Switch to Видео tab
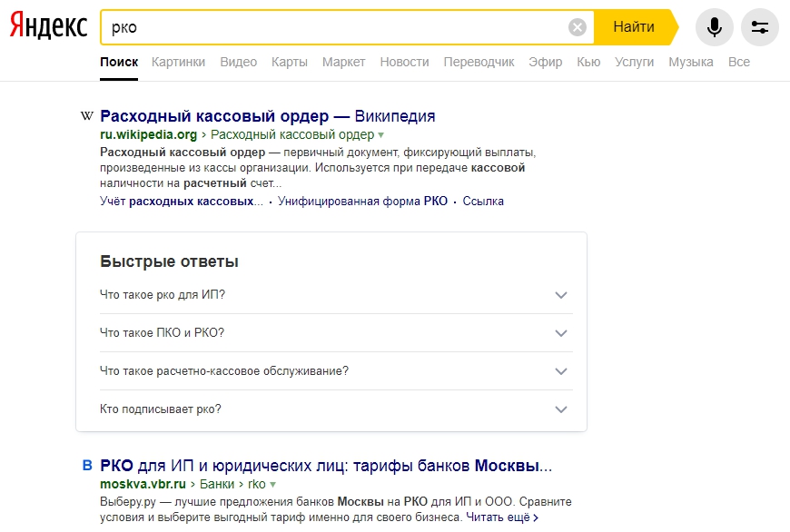 click(238, 62)
